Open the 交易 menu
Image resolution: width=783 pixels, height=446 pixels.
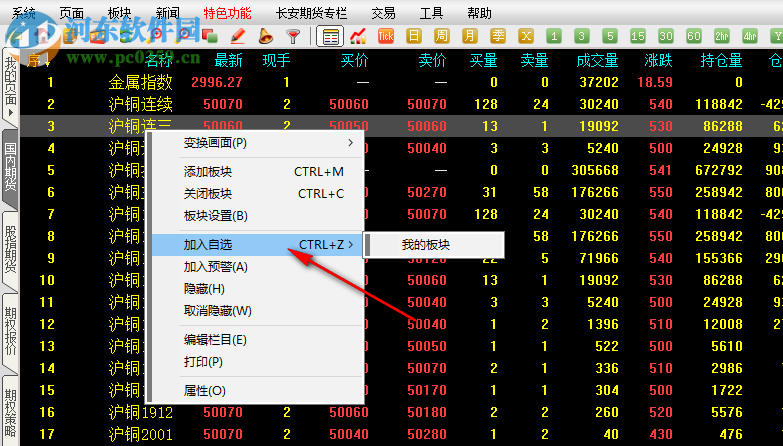(x=383, y=13)
